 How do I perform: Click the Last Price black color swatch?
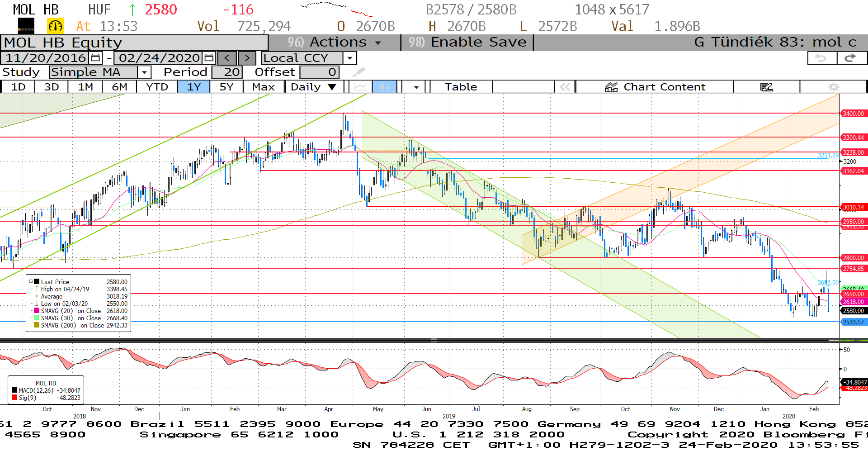(37, 282)
